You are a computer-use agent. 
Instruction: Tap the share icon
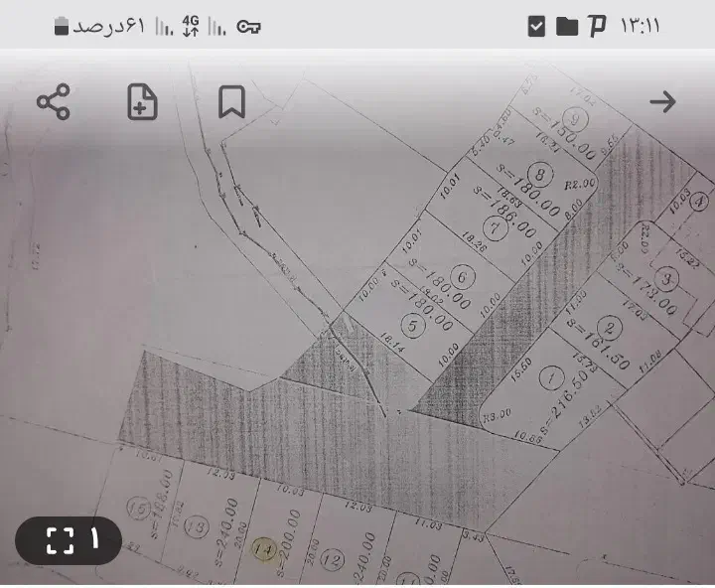click(54, 101)
